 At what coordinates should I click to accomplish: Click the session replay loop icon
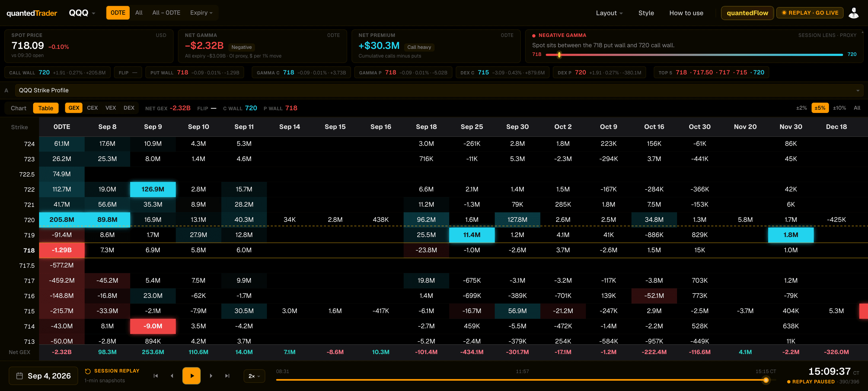pos(88,371)
